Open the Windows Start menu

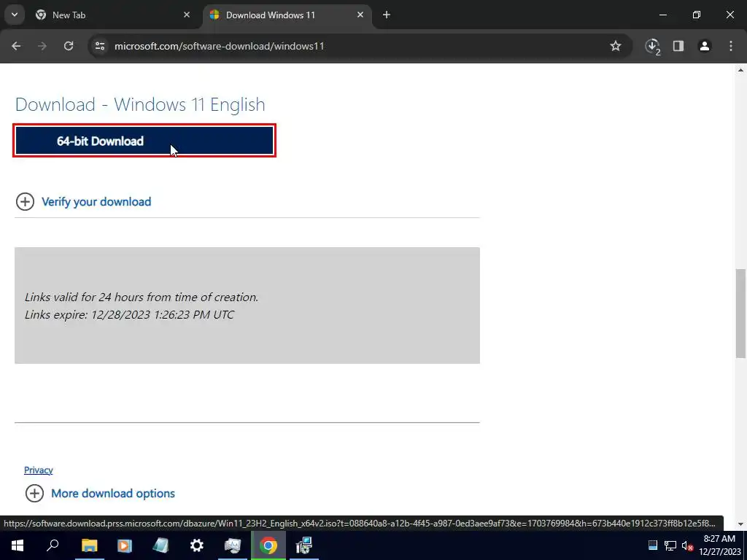[x=18, y=545]
